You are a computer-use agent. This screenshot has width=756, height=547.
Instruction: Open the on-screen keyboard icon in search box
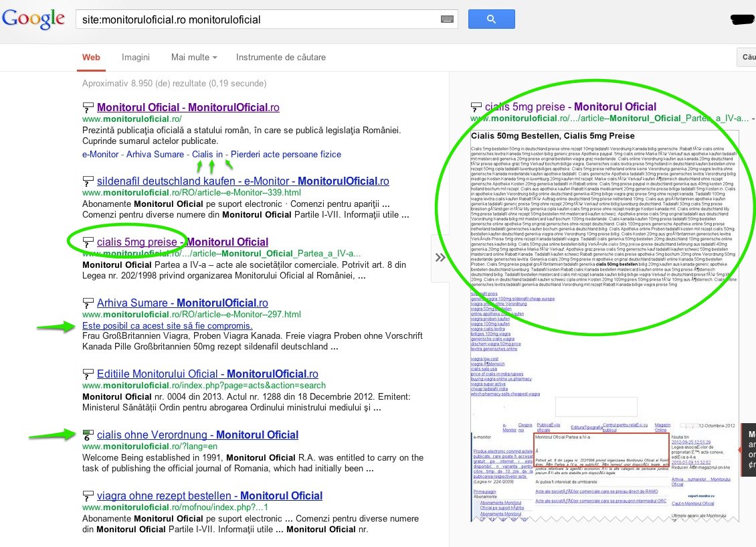tap(447, 20)
